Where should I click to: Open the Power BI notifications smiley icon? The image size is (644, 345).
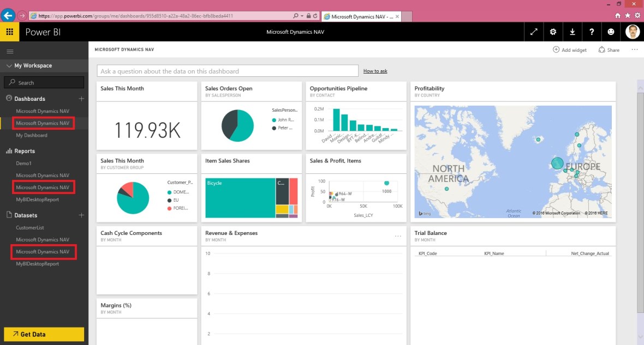click(611, 32)
